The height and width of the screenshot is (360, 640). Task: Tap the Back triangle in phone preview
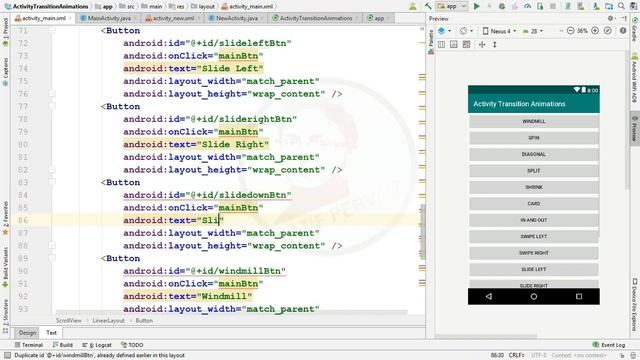pos(489,296)
